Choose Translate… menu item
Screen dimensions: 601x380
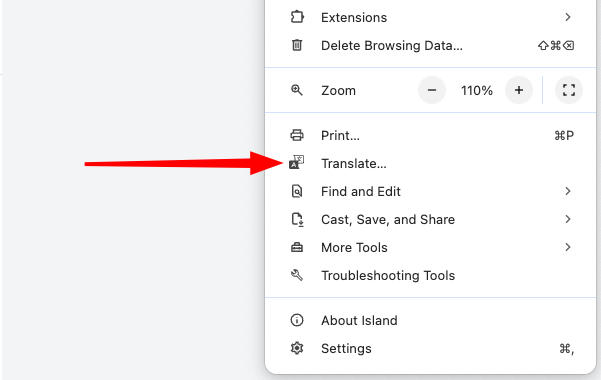(430, 163)
